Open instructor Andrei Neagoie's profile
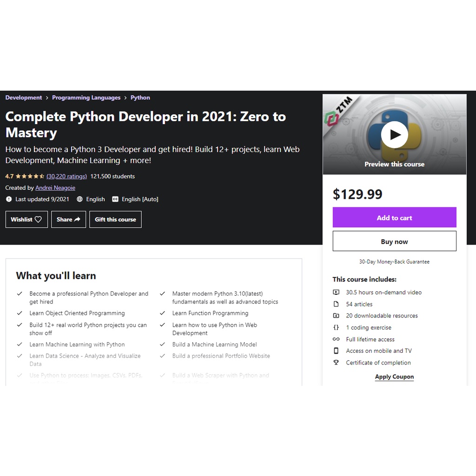Screen dimensions: 476x476 [x=55, y=188]
